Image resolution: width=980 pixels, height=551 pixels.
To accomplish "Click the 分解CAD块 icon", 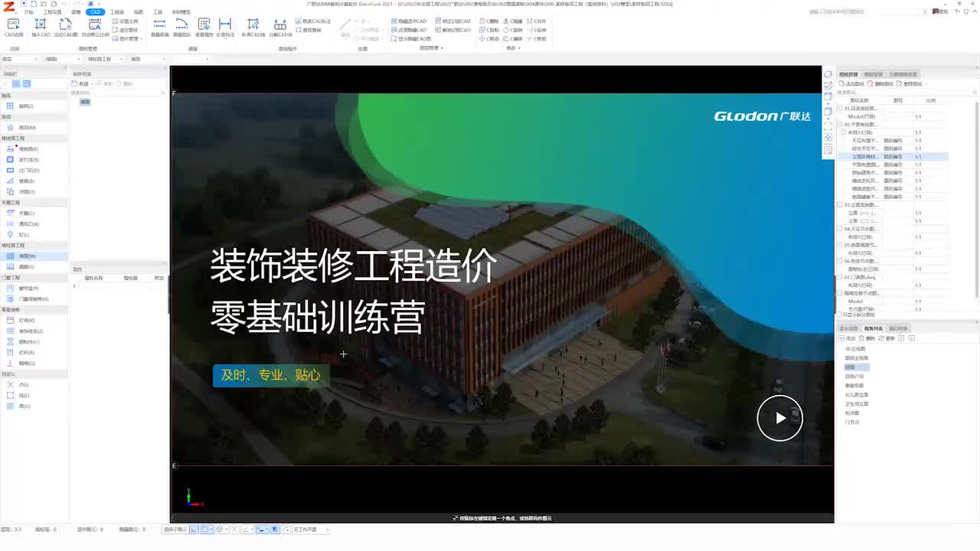I will pos(280,28).
